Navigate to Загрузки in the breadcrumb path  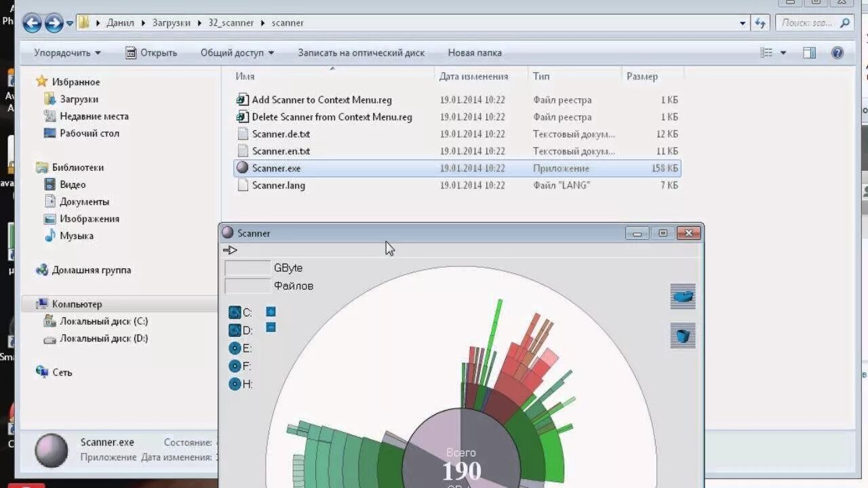point(172,23)
